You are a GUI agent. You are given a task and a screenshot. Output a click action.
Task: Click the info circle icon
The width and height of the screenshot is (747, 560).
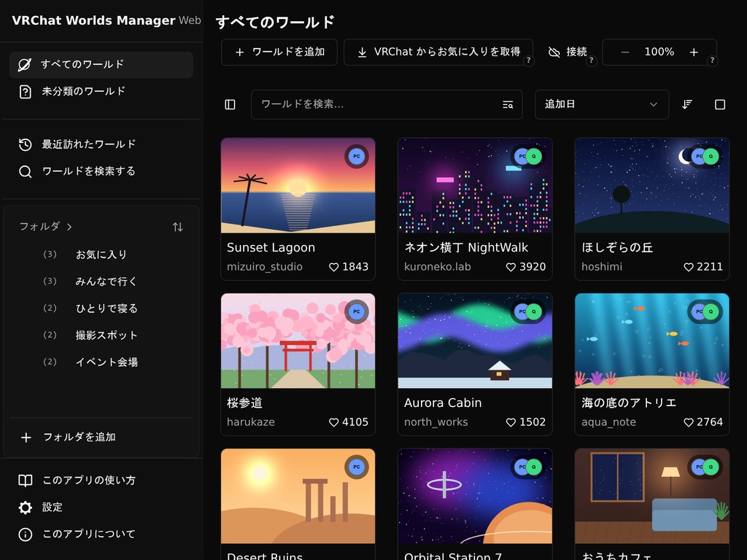coord(25,534)
